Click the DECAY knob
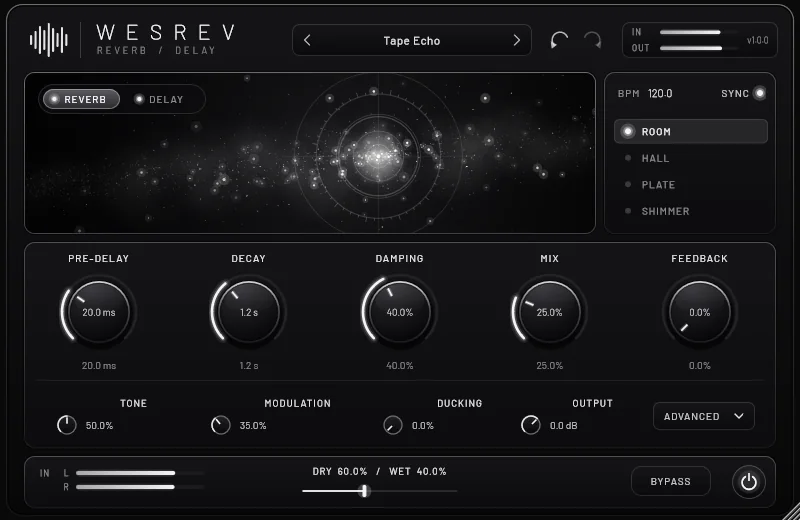 [x=248, y=312]
